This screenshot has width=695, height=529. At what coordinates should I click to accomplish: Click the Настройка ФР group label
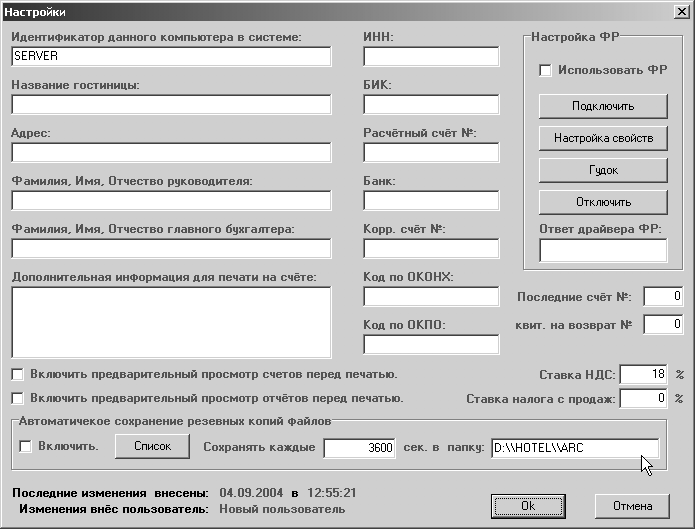[x=575, y=36]
